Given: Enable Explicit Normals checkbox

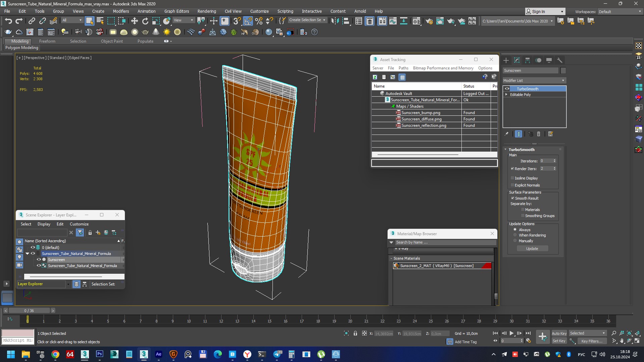Looking at the screenshot, I should [512, 185].
